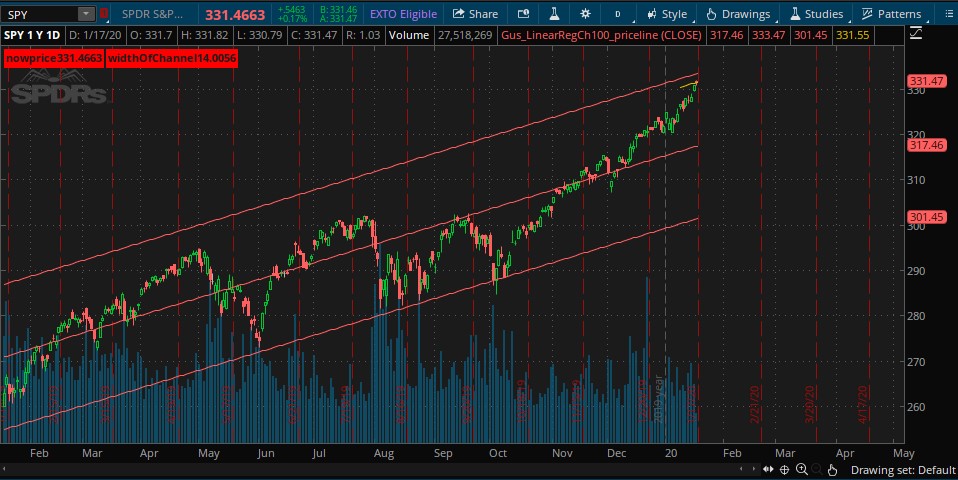Viewport: 958px width, 480px height.
Task: Click the flask icon beside Share
Action: click(x=554, y=13)
